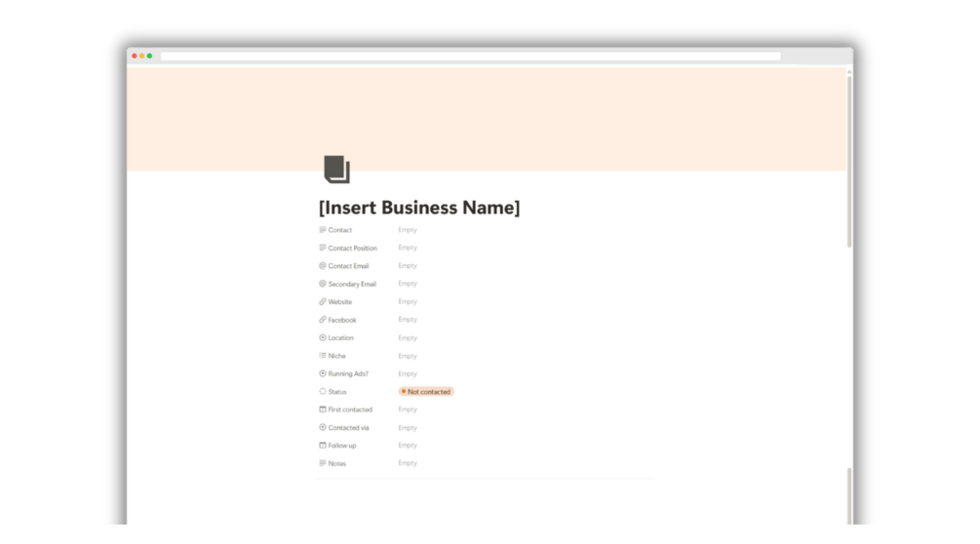The image size is (980, 544).
Task: Click the green maximize window button
Action: click(149, 57)
